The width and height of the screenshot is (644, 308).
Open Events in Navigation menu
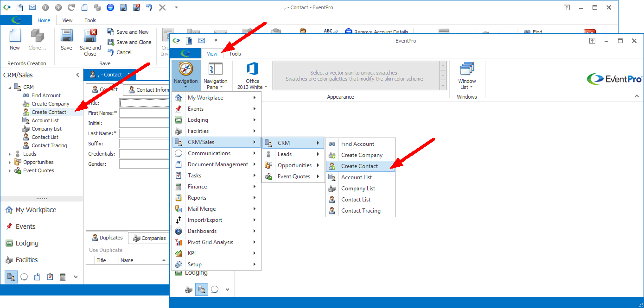coord(217,109)
